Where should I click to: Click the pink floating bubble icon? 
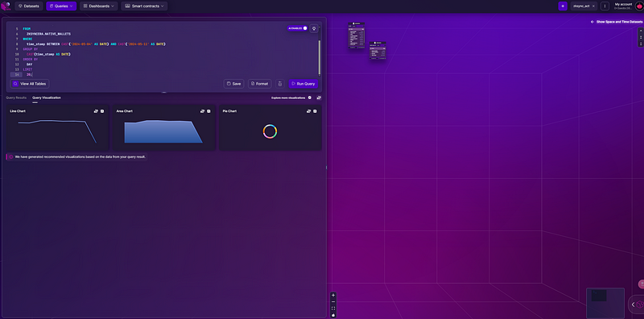[x=641, y=284]
